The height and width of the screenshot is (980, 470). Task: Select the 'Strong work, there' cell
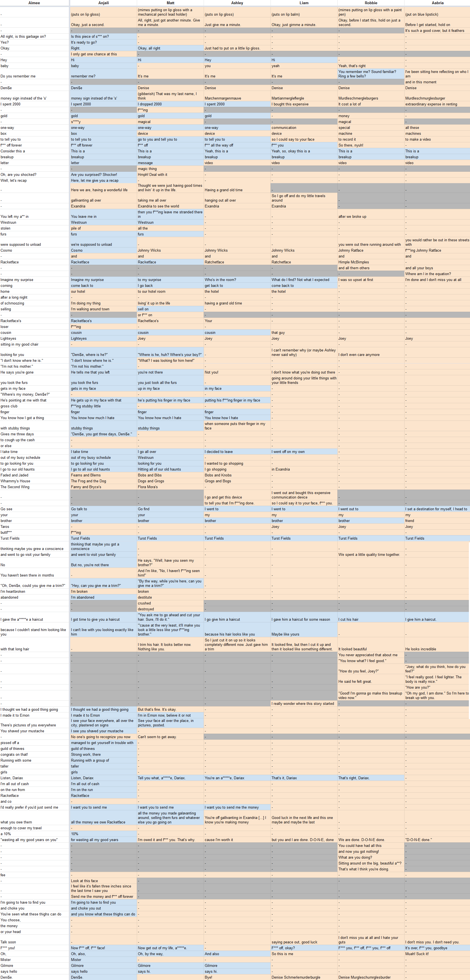104,755
